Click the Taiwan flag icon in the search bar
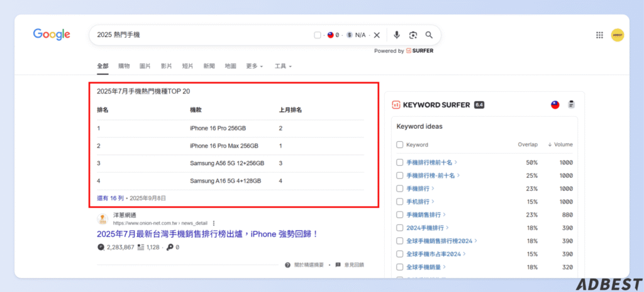Screen dimensions: 644x292 (331, 35)
